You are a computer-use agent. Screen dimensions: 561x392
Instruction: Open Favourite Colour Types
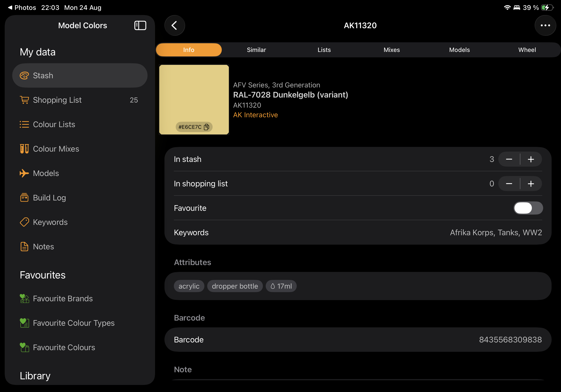80,323
